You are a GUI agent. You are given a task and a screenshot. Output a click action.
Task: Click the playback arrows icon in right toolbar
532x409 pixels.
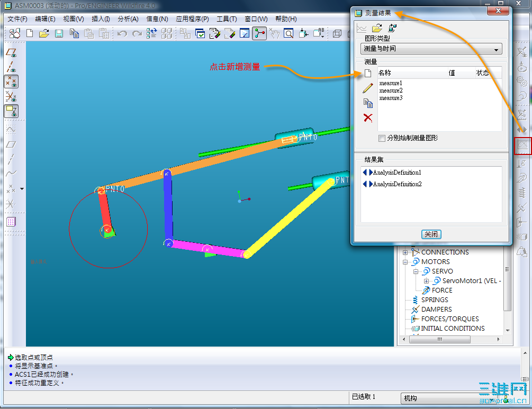[522, 130]
